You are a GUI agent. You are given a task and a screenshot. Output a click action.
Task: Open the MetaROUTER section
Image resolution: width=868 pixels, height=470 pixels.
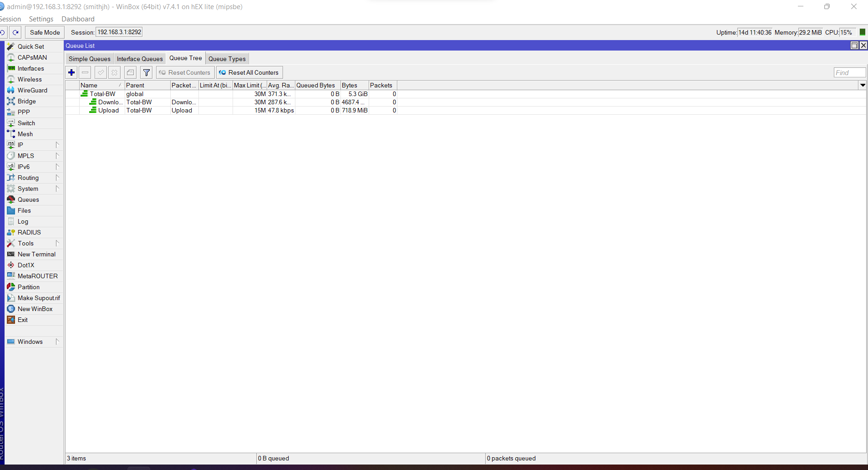click(x=34, y=276)
